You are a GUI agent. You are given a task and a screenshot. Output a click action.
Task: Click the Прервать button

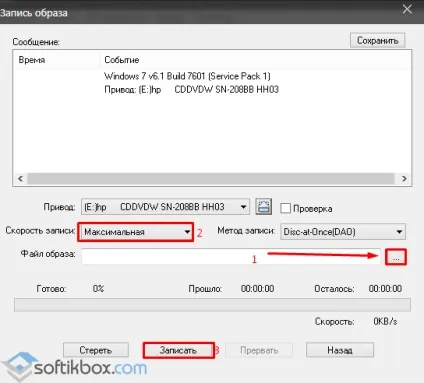click(259, 350)
